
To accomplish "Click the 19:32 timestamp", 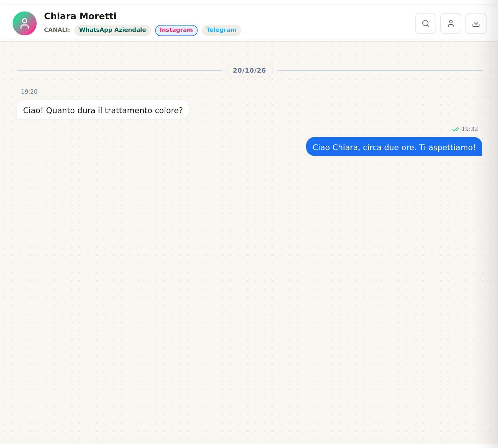I will pyautogui.click(x=470, y=129).
